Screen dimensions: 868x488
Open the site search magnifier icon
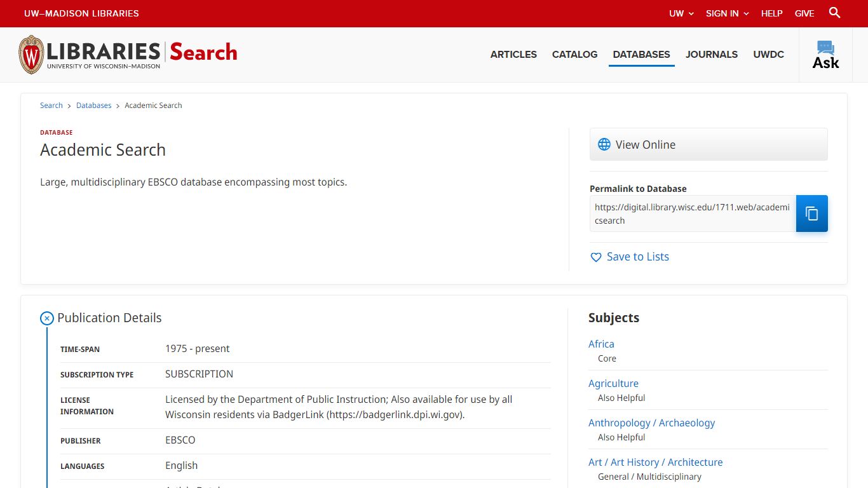point(835,13)
